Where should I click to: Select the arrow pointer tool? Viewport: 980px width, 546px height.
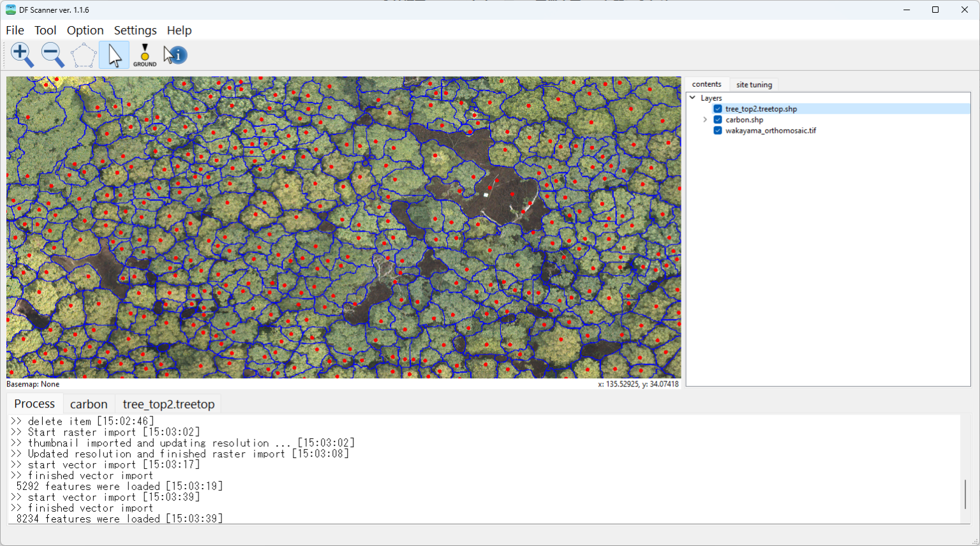click(x=113, y=54)
